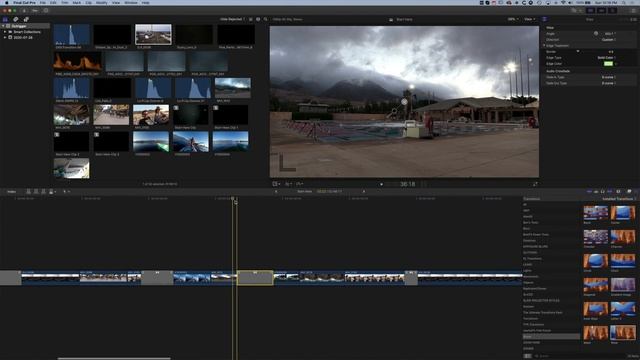Toggle audio skimming in timeline

click(596, 191)
